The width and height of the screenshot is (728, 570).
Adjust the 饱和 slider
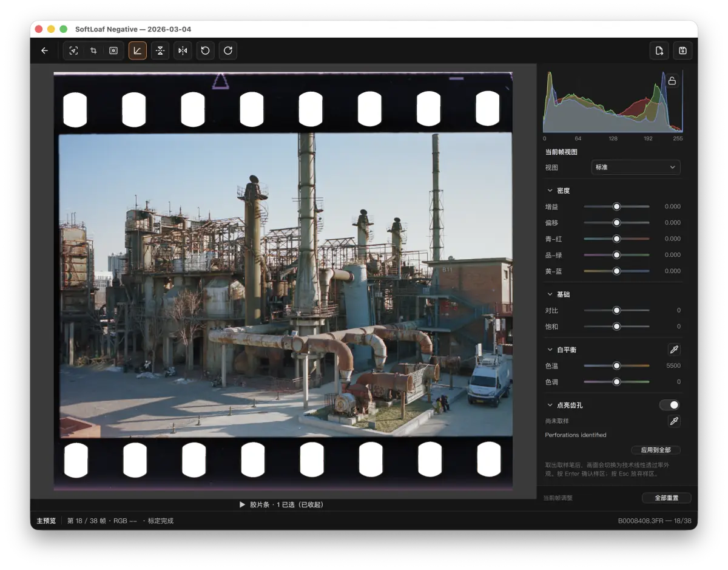(616, 327)
